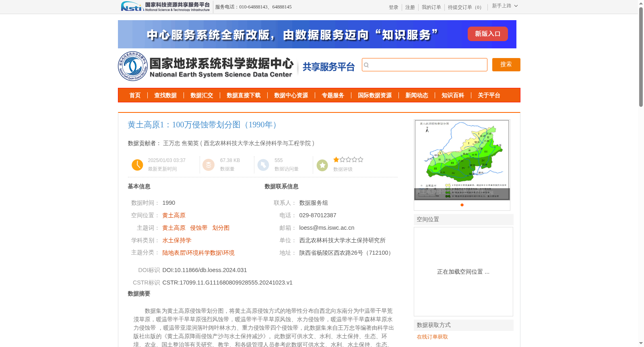Image resolution: width=644 pixels, height=347 pixels.
Task: Click the data visit count icon
Action: pos(263,165)
